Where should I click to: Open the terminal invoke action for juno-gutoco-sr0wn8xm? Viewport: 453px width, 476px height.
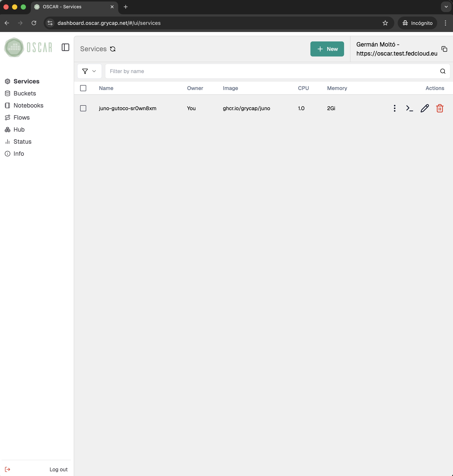pyautogui.click(x=409, y=108)
